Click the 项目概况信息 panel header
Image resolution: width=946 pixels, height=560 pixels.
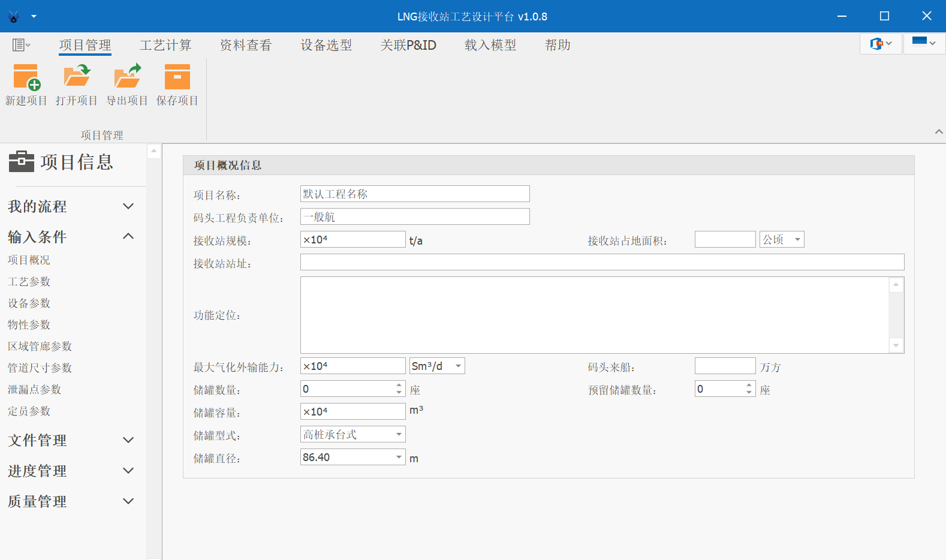point(549,165)
